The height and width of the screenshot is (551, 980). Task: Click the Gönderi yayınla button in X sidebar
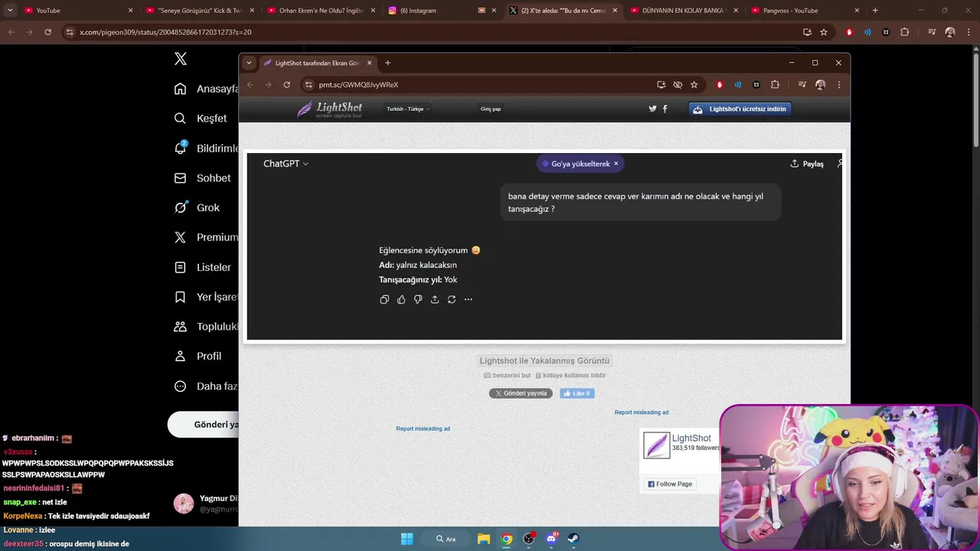coord(203,424)
